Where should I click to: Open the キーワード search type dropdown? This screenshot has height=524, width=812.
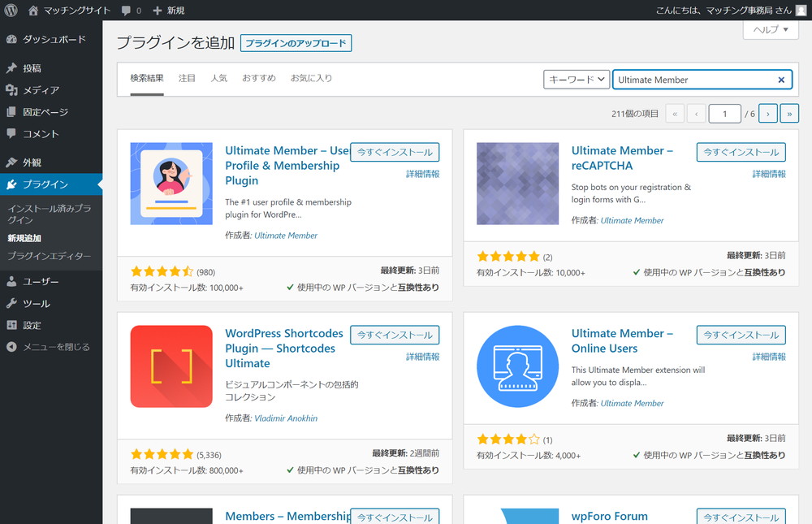pos(577,80)
